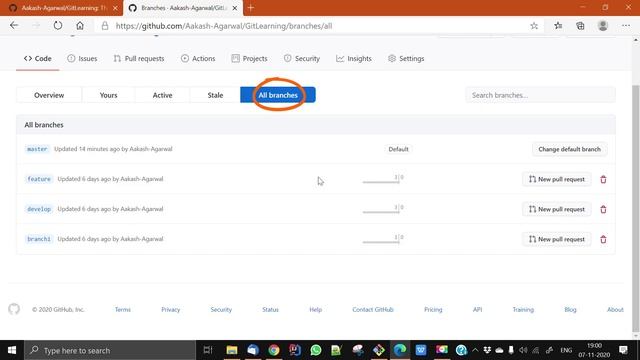
Task: Open Windows Start menu
Action: (12, 350)
